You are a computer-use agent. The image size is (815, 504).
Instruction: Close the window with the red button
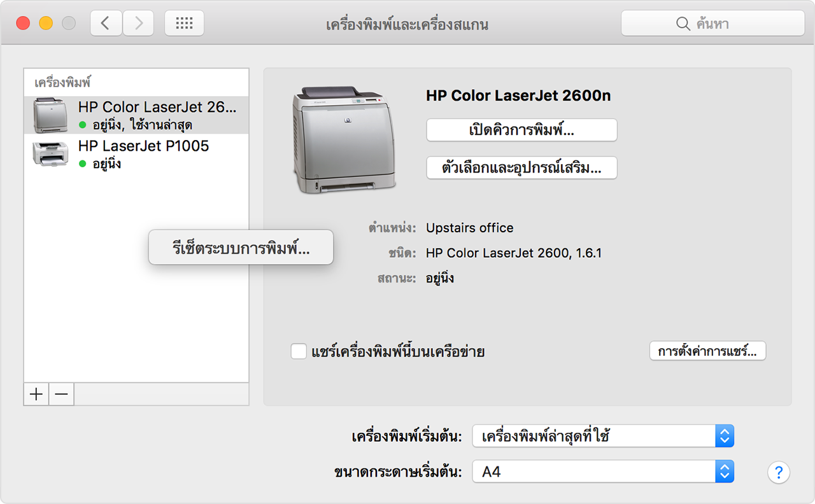tap(24, 24)
